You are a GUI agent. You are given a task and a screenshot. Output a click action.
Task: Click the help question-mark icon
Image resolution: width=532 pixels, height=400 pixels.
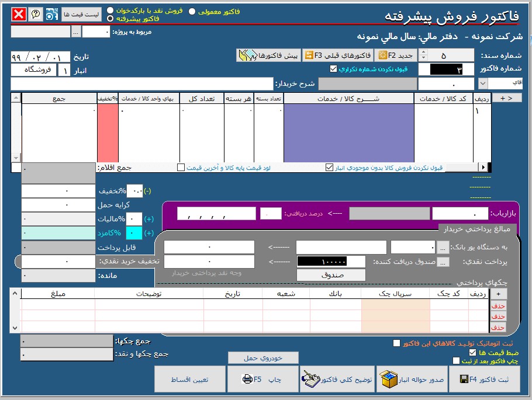[x=36, y=14]
